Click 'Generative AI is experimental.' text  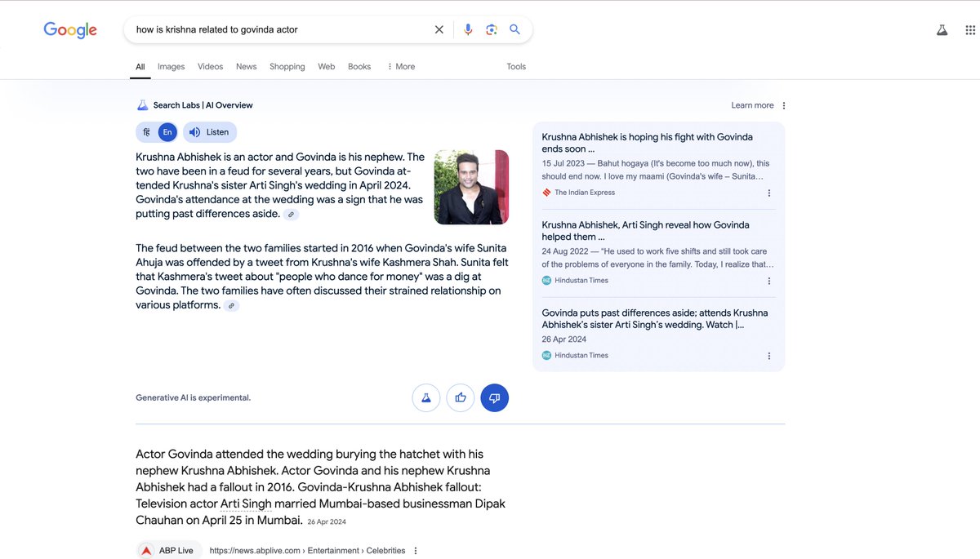point(194,398)
